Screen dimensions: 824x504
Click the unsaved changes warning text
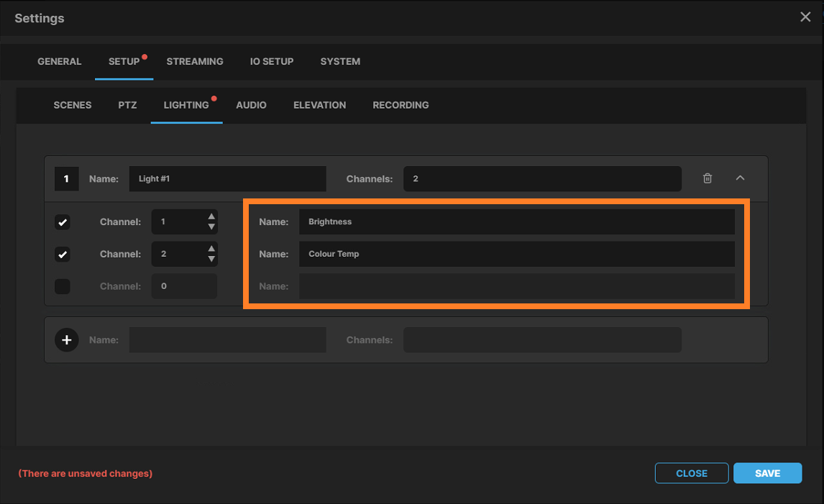coord(85,474)
